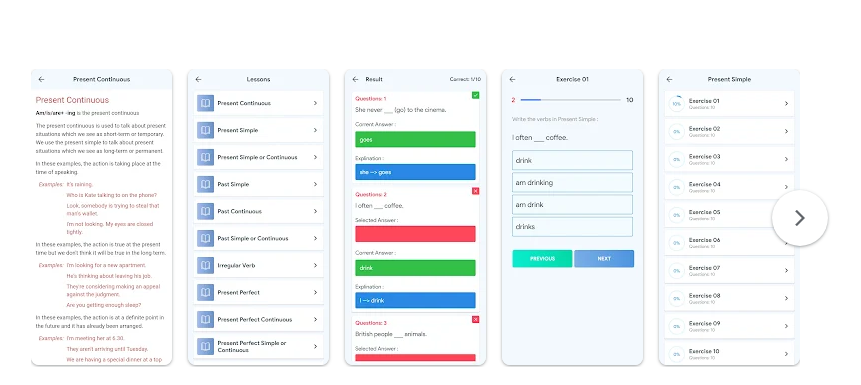
Task: Select the 'drinks' answer option
Action: tap(572, 227)
